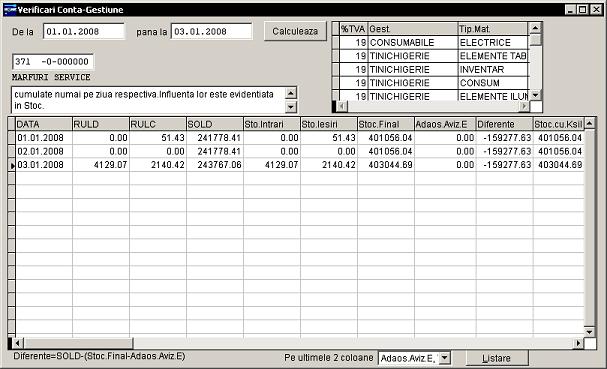Click the Gest column header
This screenshot has width=607, height=369.
(x=412, y=29)
